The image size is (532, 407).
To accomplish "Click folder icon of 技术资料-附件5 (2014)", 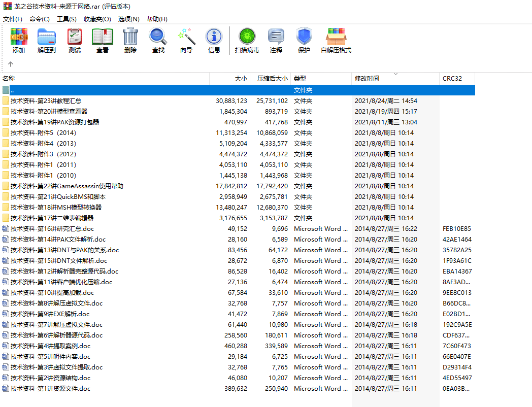I will click(x=6, y=132).
